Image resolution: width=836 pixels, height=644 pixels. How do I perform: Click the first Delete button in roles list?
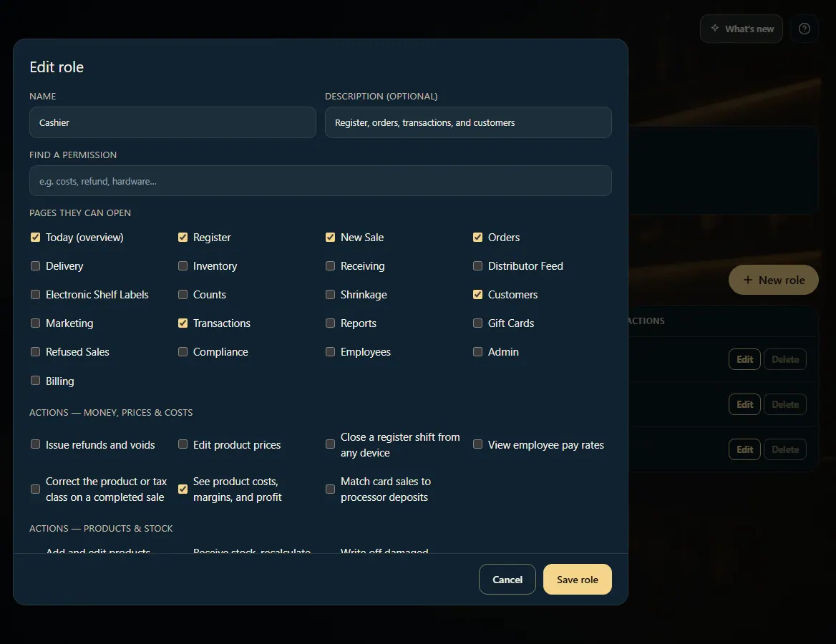784,359
